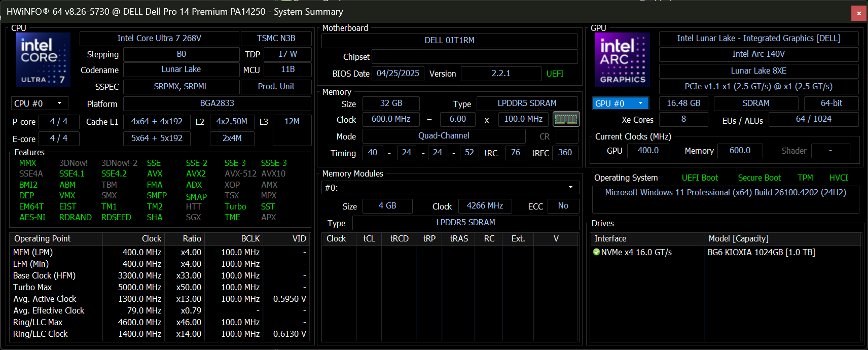The height and width of the screenshot is (350, 868).
Task: Click the GPU clock 400.0 value
Action: pyautogui.click(x=648, y=151)
